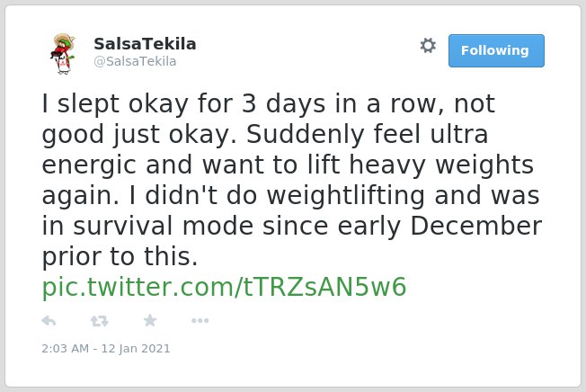
Task: Click the phrase 'prior to this.'
Action: coord(120,257)
